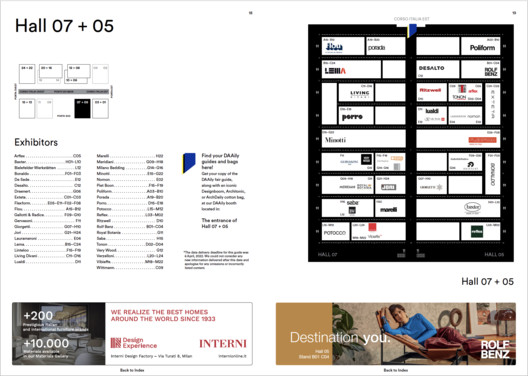Screen dimensions: 528x376
Task: Select the Living Divani booth
Action: coord(356,93)
